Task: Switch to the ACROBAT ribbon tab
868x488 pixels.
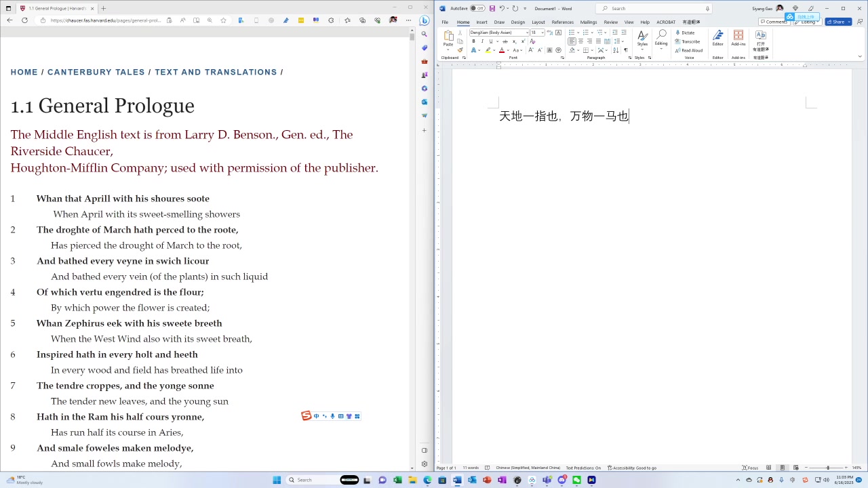Action: point(666,22)
